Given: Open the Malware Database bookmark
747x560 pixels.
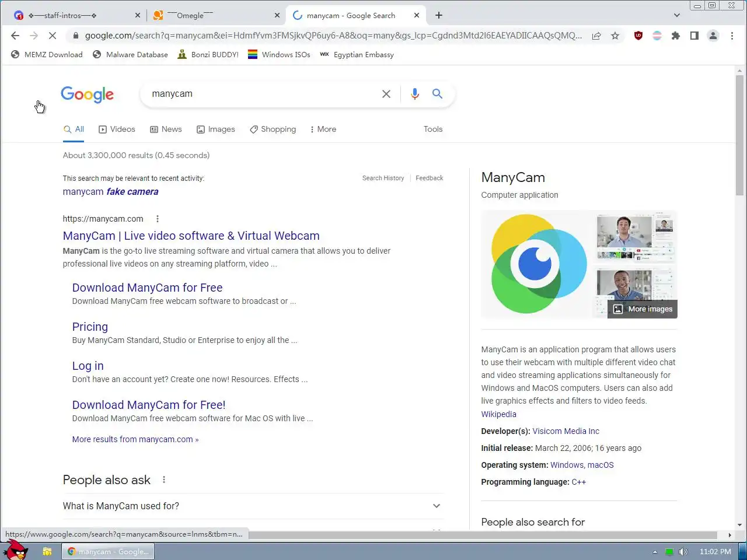Looking at the screenshot, I should [x=130, y=55].
